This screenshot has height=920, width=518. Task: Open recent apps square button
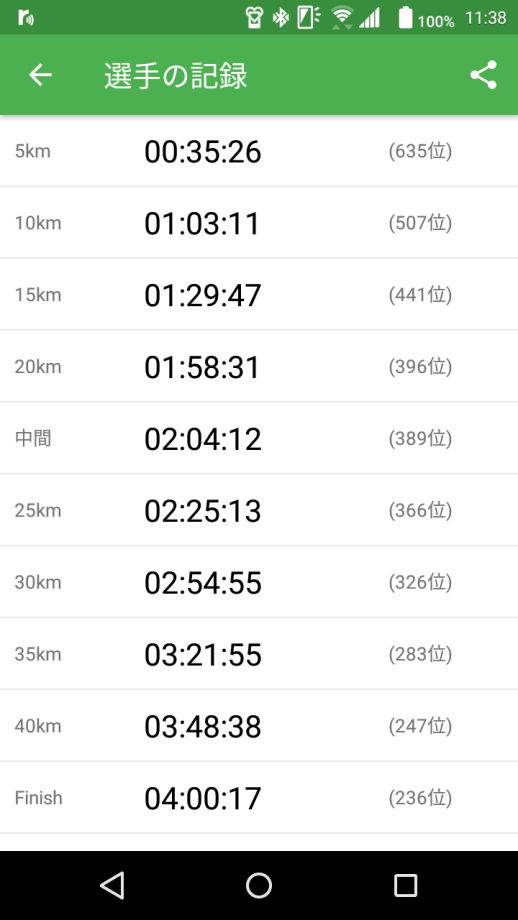point(405,885)
